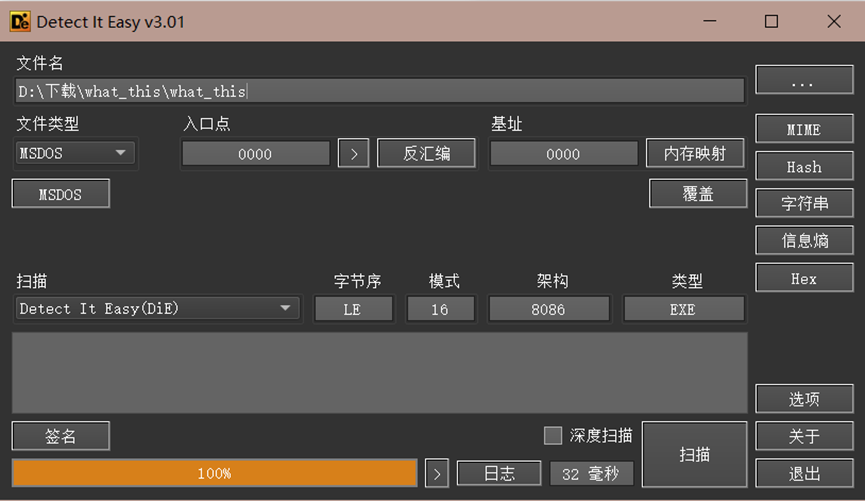Open the MSDOS header info button
865x501 pixels.
(61, 194)
